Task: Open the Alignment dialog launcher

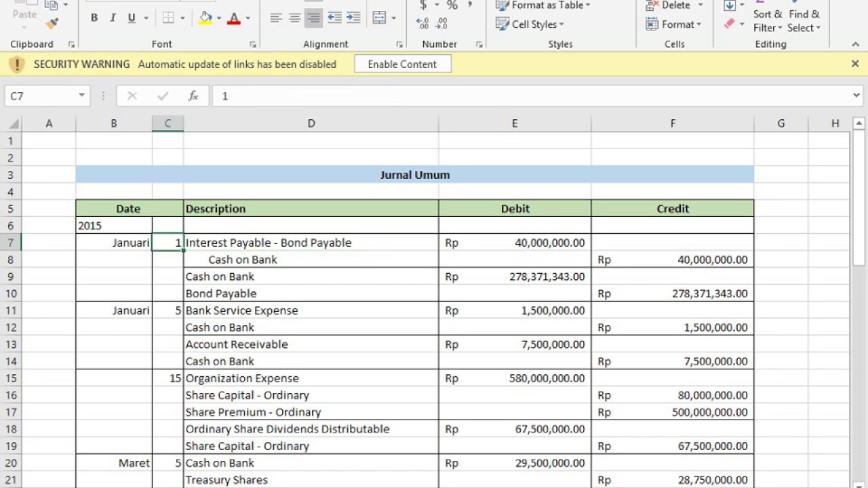Action: [399, 45]
